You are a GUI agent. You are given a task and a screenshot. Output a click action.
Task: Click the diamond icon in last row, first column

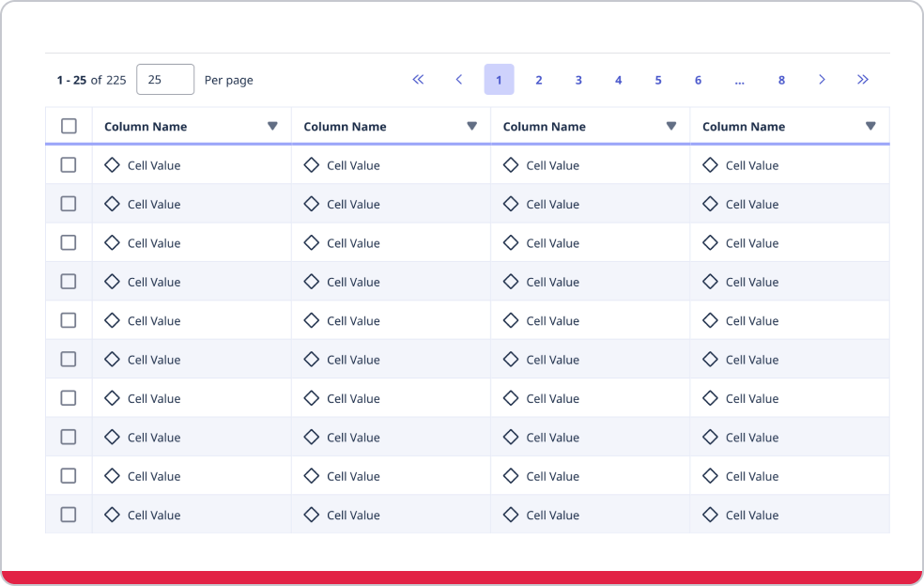click(112, 516)
